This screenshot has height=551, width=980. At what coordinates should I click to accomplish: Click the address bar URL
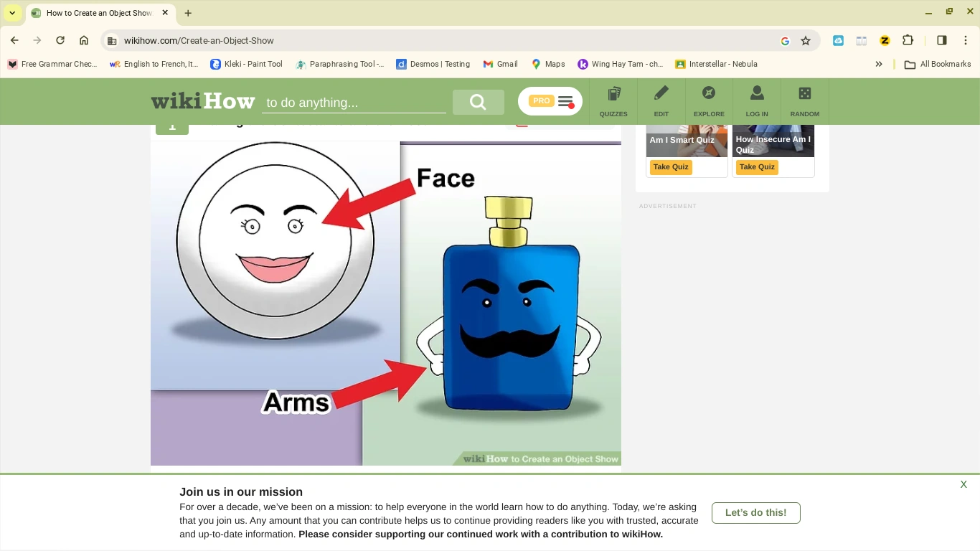(199, 41)
